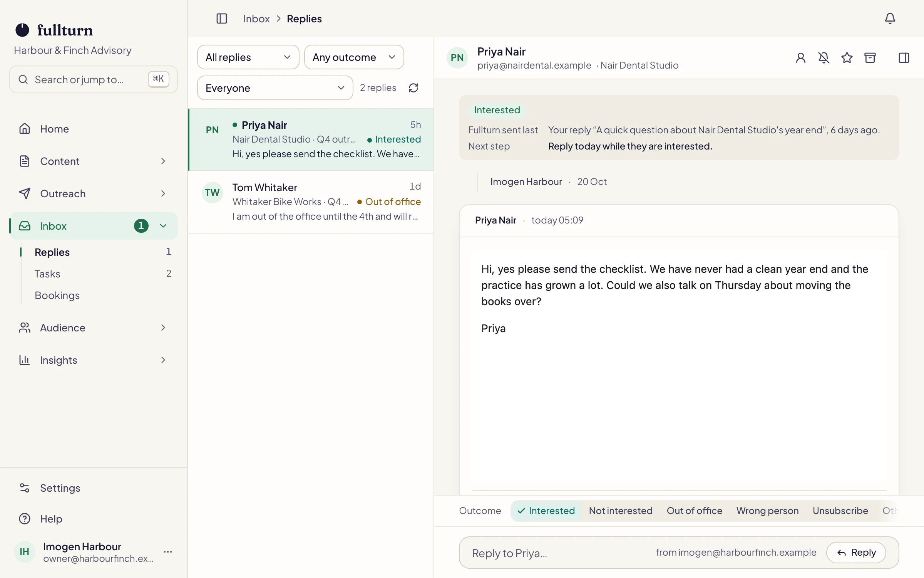924x578 pixels.
Task: Click from imogen@harbourfinch.example sender text
Action: [736, 552]
